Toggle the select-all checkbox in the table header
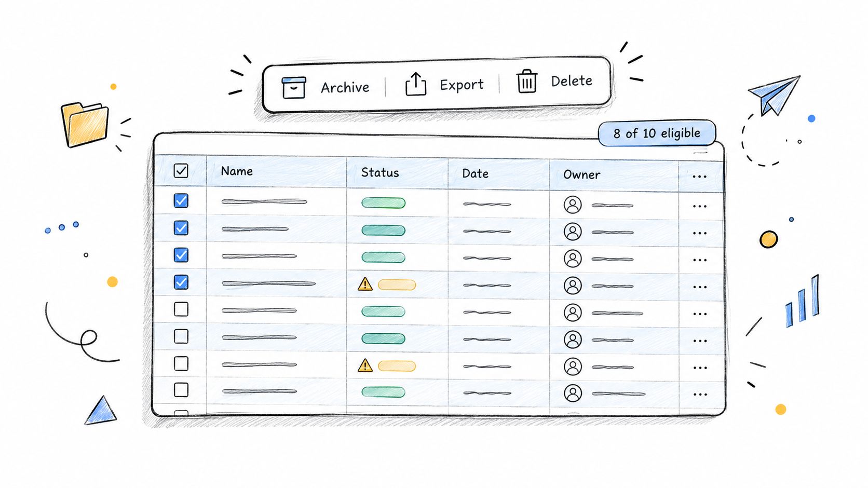Image resolution: width=868 pixels, height=488 pixels. coord(181,171)
